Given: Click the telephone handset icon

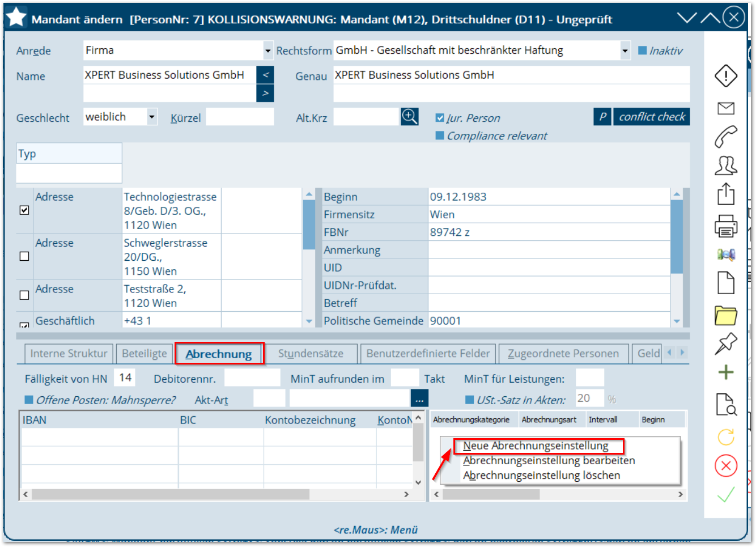Looking at the screenshot, I should tap(726, 137).
